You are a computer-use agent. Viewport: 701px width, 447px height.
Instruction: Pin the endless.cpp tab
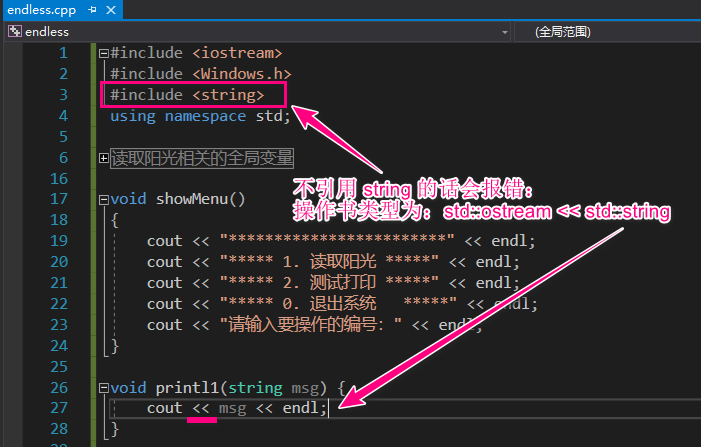(92, 10)
